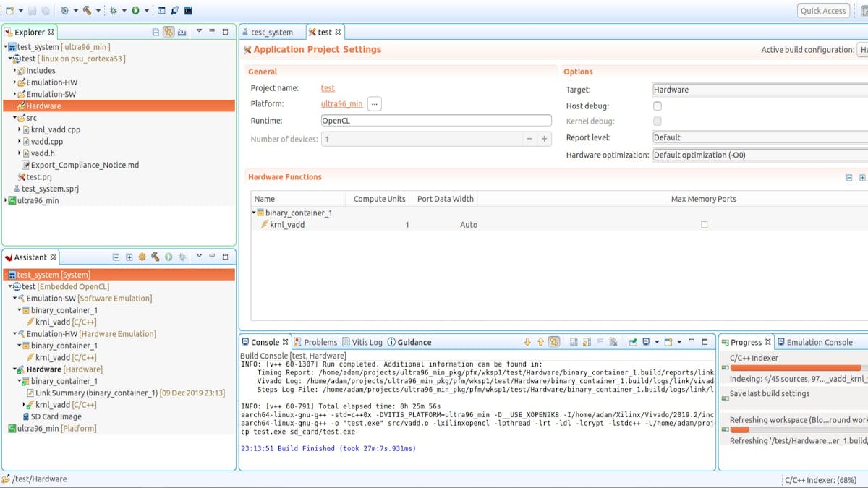Open the Report level dropdown
This screenshot has width=868, height=488.
click(x=759, y=137)
